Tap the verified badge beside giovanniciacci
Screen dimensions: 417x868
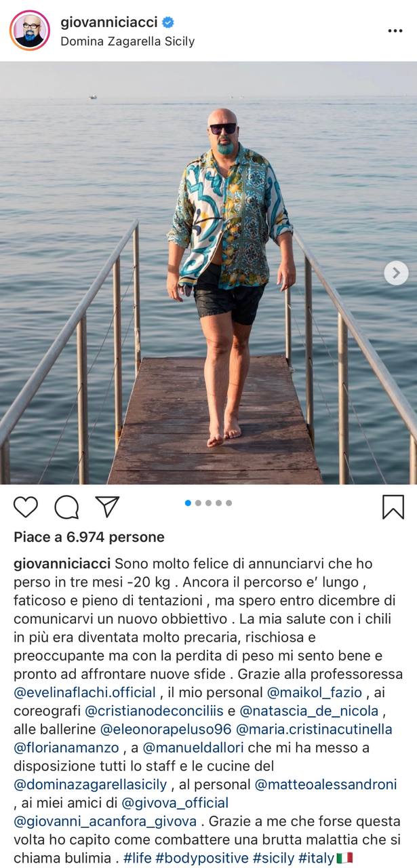168,22
